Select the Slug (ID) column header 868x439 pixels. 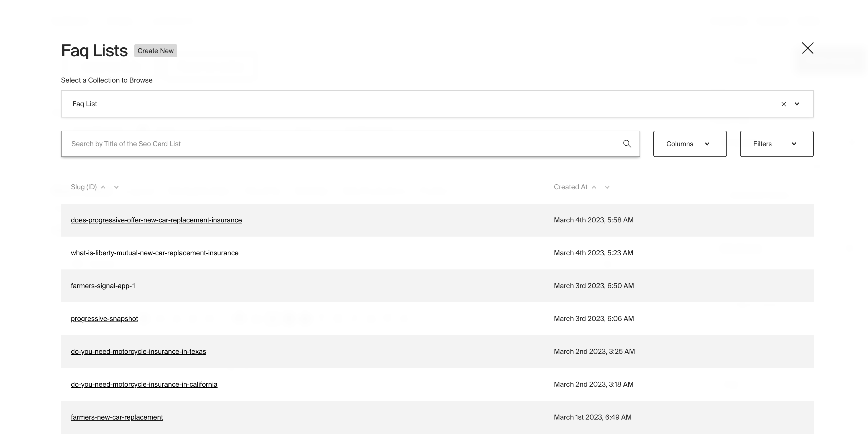pos(83,187)
